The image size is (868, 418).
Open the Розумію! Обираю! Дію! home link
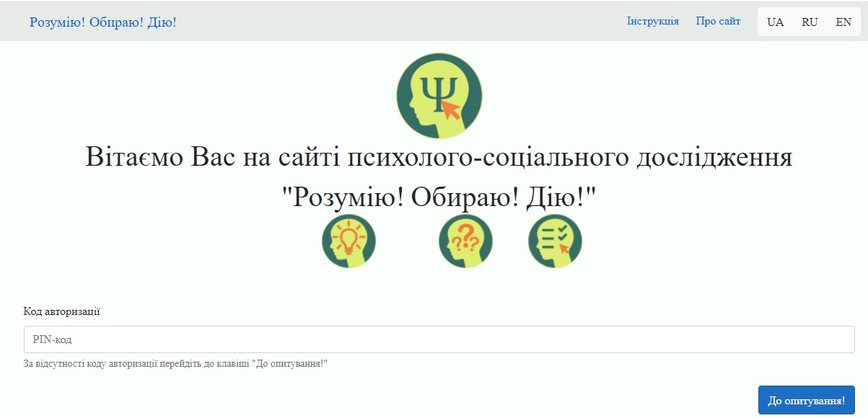103,22
